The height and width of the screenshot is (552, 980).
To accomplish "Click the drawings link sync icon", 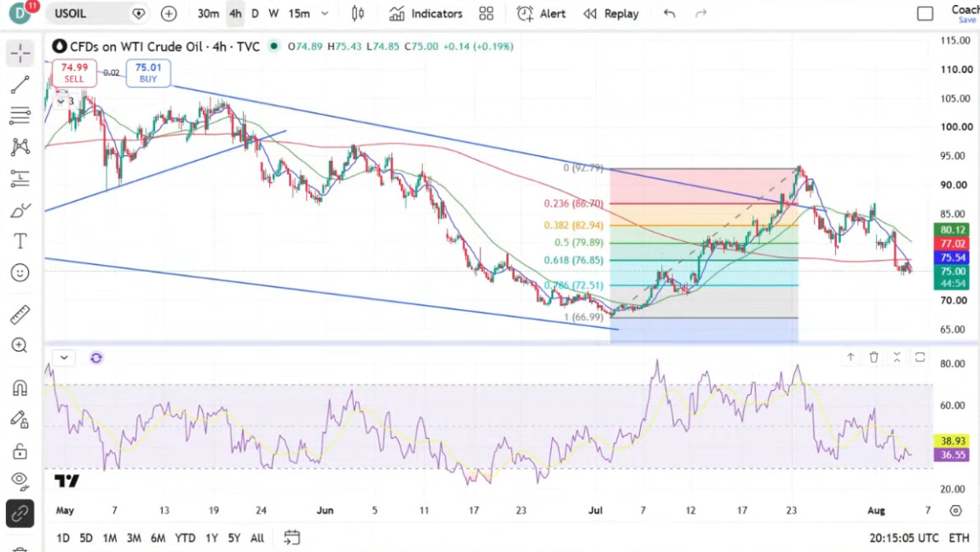I will [20, 514].
